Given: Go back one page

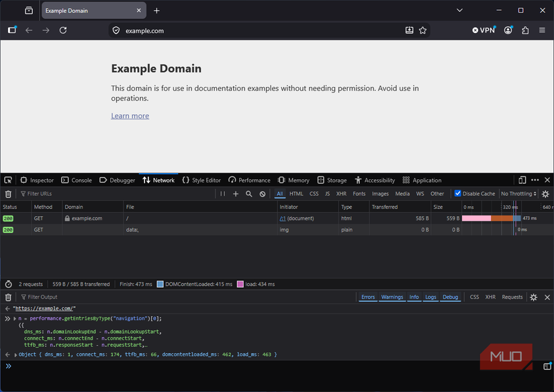Looking at the screenshot, I should point(29,30).
